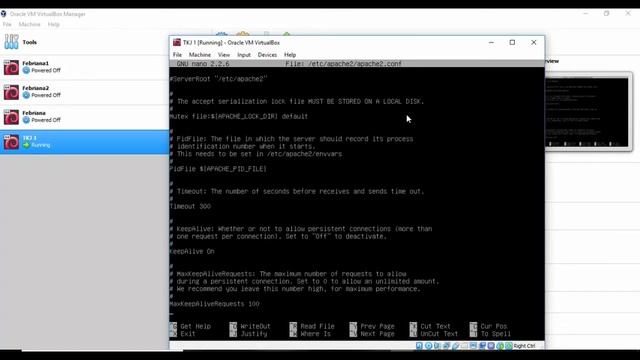Click 'Prev Page' nano shortcut label

378,327
